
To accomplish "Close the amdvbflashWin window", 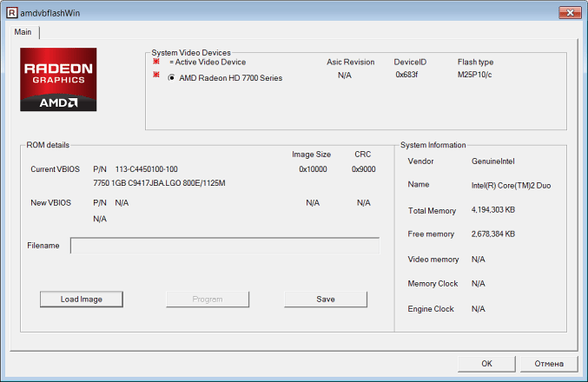I will click(570, 13).
